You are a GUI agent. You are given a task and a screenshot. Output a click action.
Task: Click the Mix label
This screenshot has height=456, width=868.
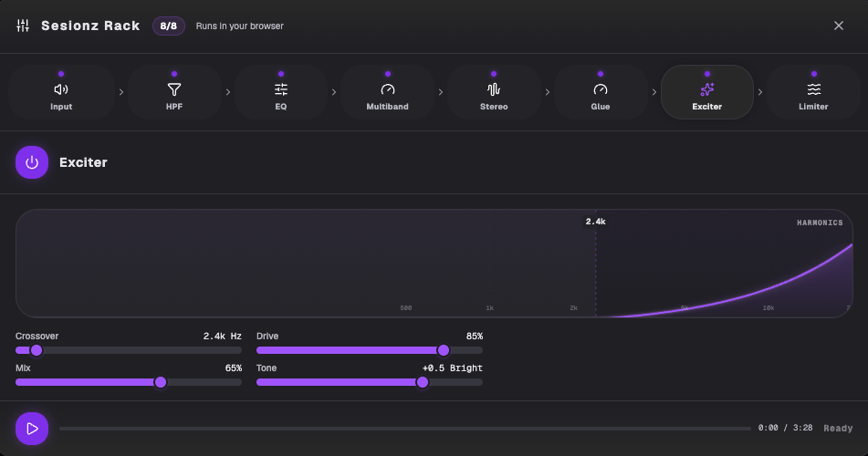click(x=23, y=368)
